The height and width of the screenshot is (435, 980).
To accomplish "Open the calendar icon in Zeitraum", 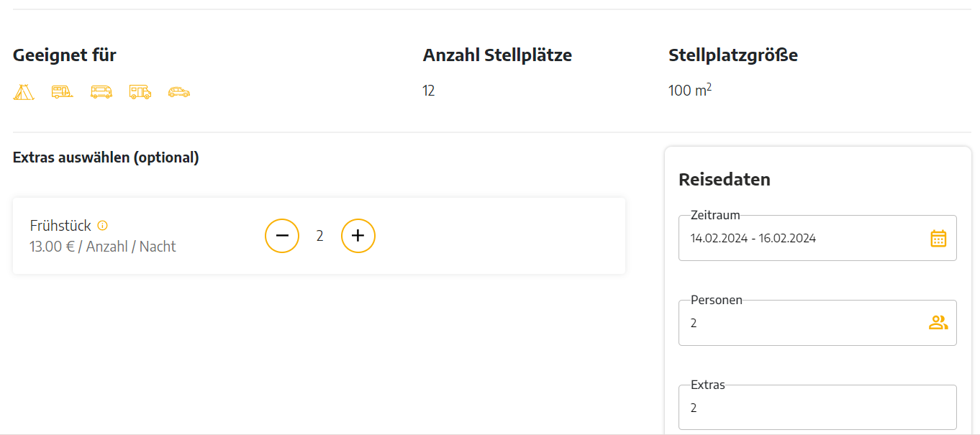I will click(938, 238).
